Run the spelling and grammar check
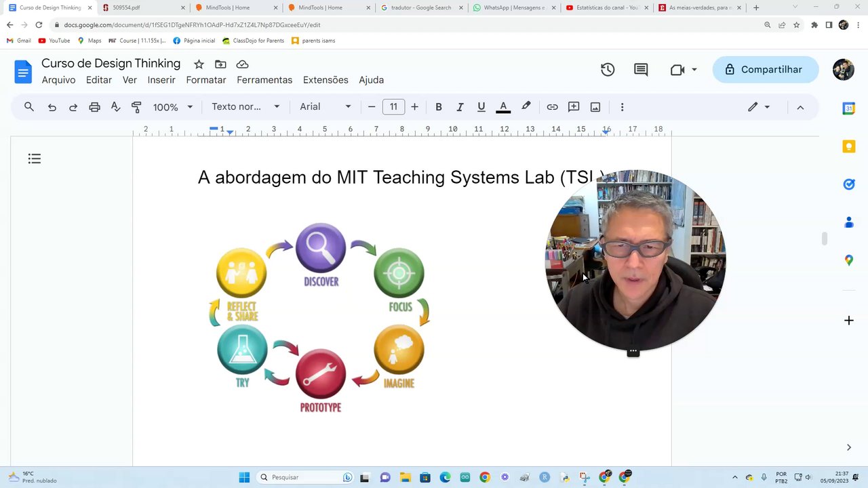 [x=115, y=107]
